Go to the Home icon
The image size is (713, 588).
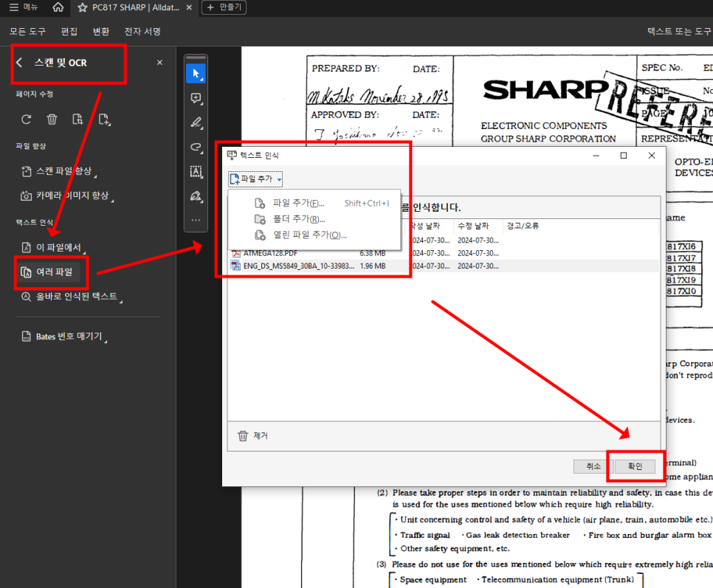coord(58,7)
